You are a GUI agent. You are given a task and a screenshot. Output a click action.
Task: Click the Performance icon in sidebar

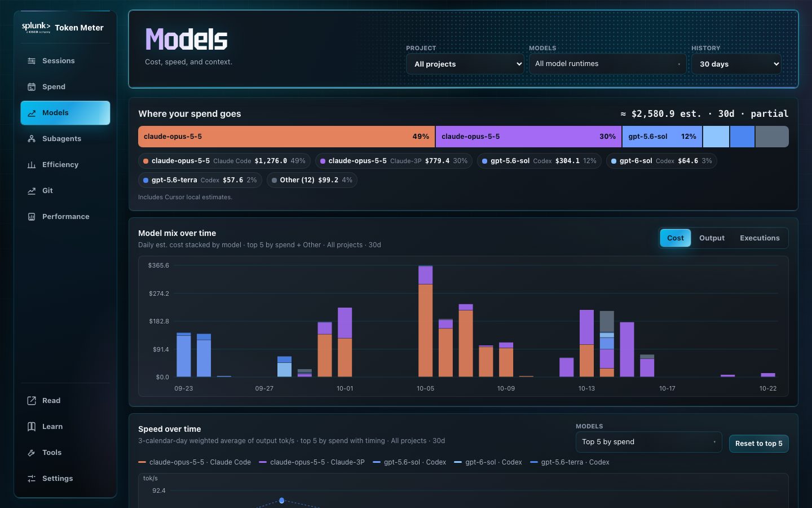(32, 217)
